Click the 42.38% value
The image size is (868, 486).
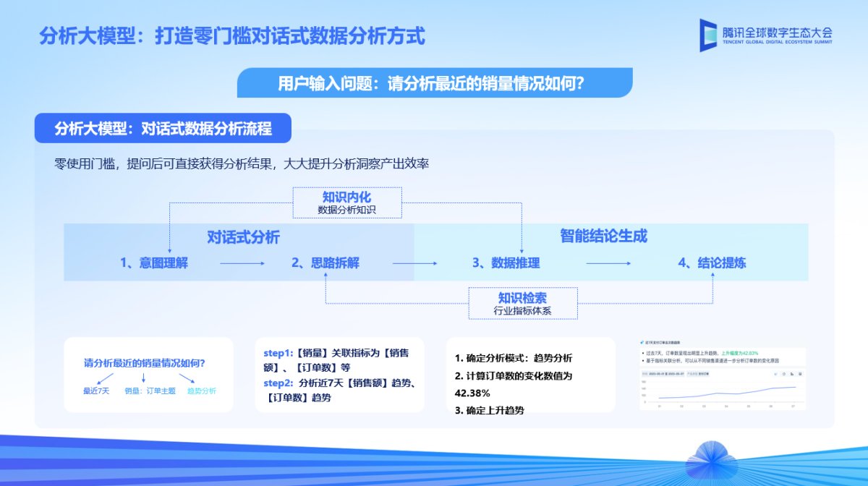pyautogui.click(x=472, y=393)
